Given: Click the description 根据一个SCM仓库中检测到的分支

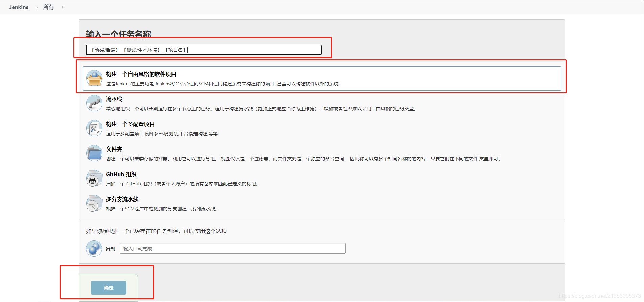Looking at the screenshot, I should 162,209.
